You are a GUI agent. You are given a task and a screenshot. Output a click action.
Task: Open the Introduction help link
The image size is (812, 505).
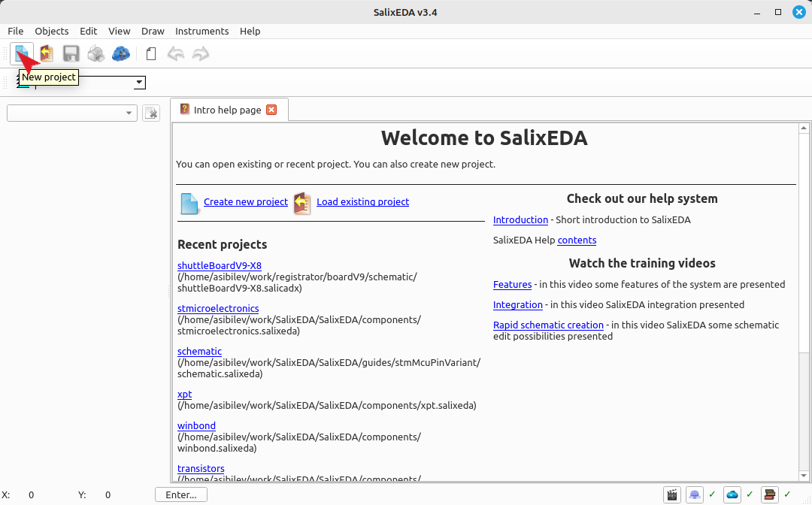point(520,220)
